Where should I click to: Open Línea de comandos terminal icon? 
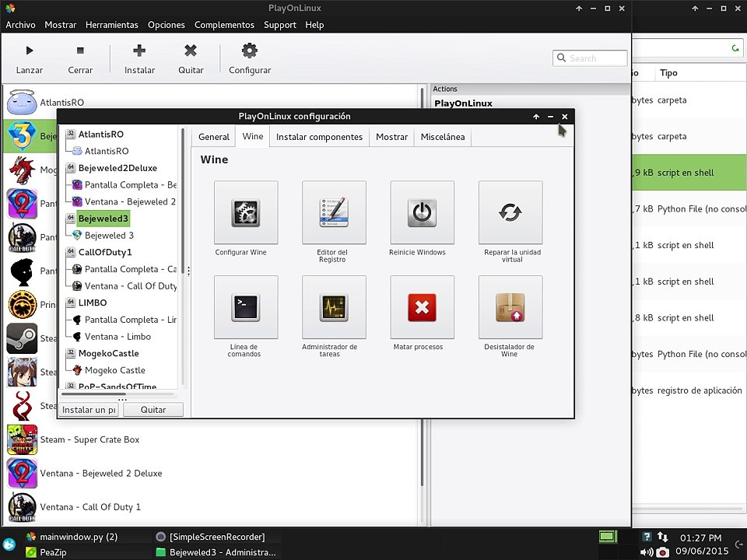pos(246,307)
